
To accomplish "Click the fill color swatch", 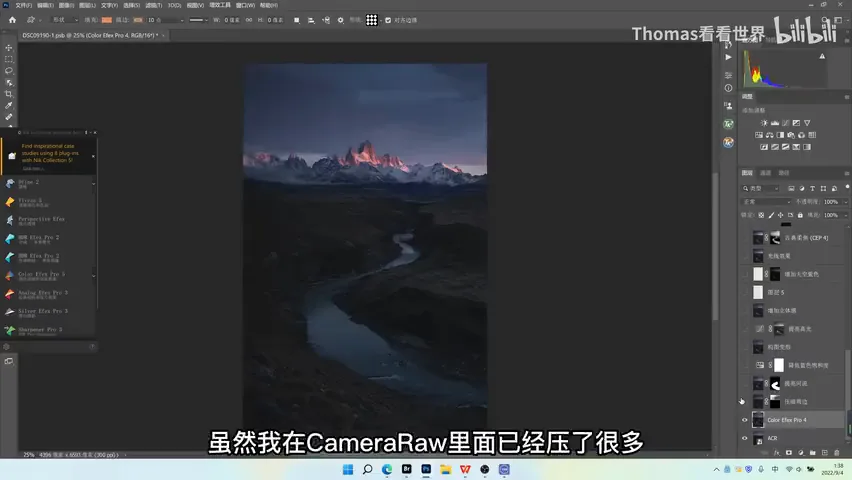I will [x=106, y=20].
